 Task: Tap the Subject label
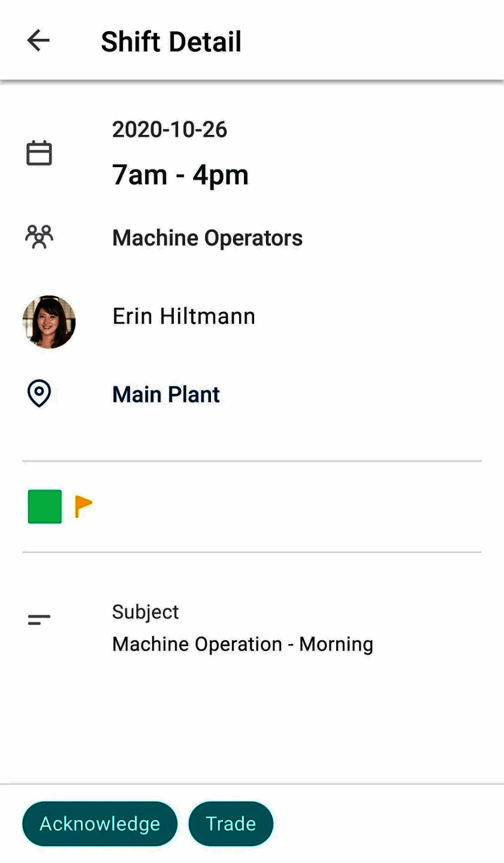[x=145, y=612]
